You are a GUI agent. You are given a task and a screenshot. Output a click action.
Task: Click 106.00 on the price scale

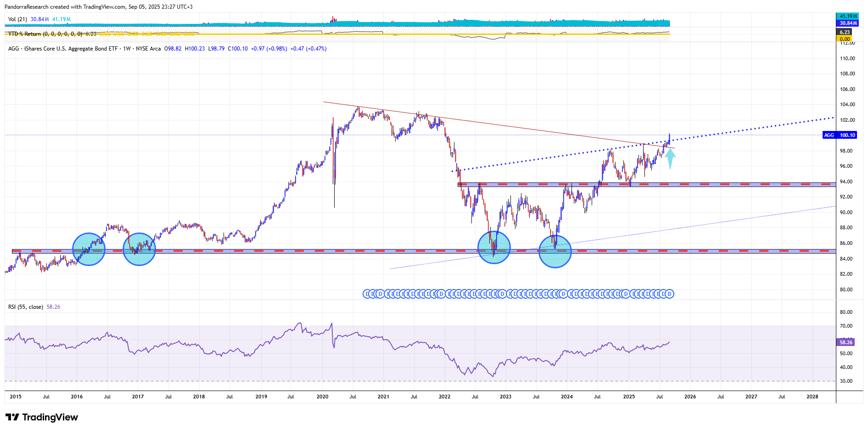click(847, 89)
